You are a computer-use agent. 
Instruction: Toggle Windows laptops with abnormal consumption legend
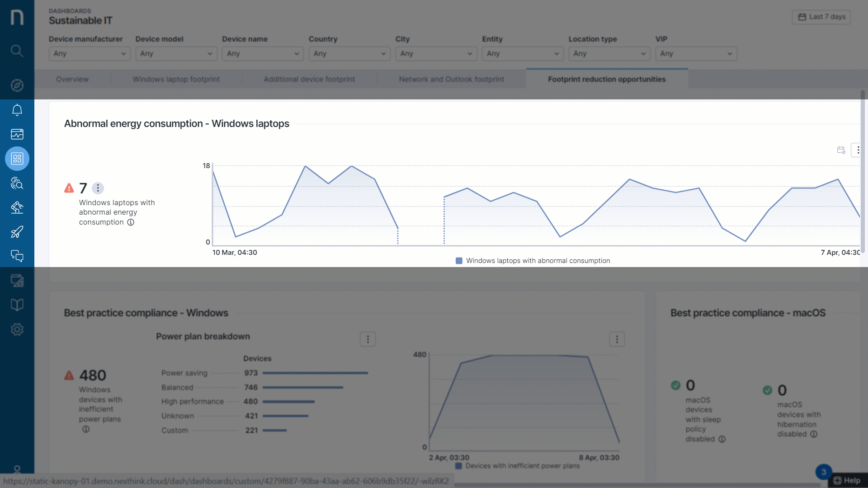pyautogui.click(x=533, y=261)
